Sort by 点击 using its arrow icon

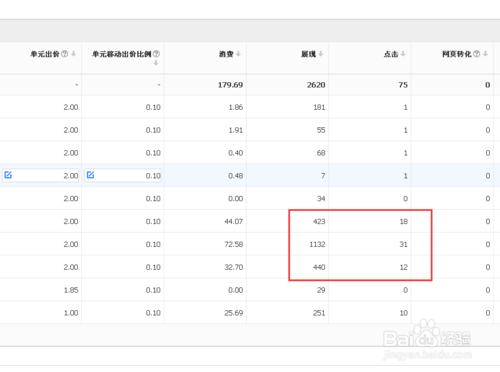(403, 54)
